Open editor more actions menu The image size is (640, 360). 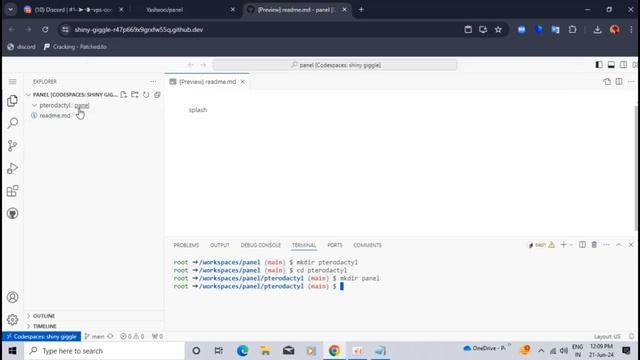631,82
